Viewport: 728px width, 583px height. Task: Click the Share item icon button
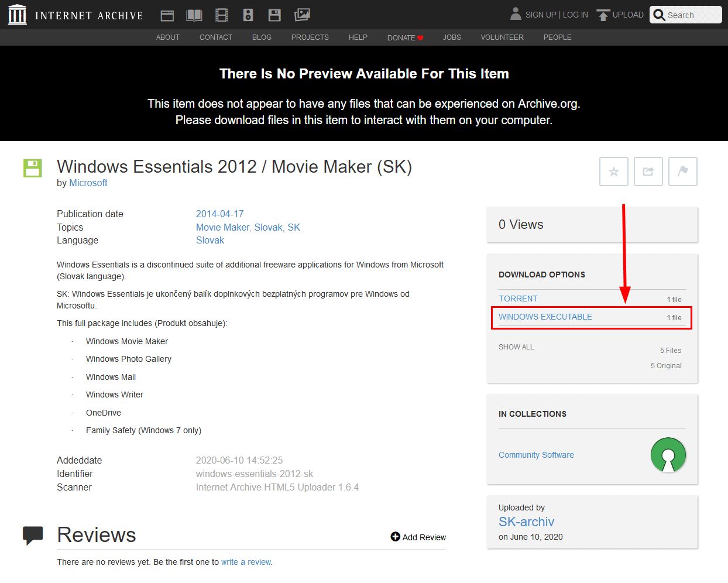pos(648,172)
